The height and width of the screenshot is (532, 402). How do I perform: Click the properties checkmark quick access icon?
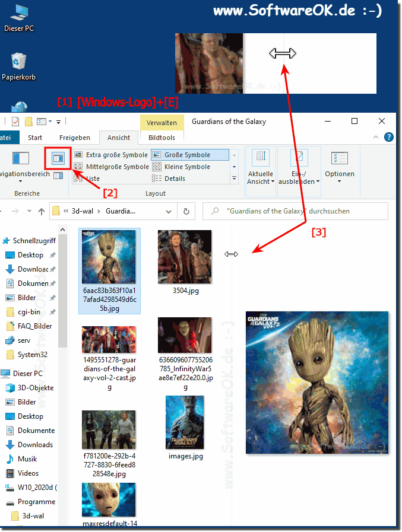(15, 122)
